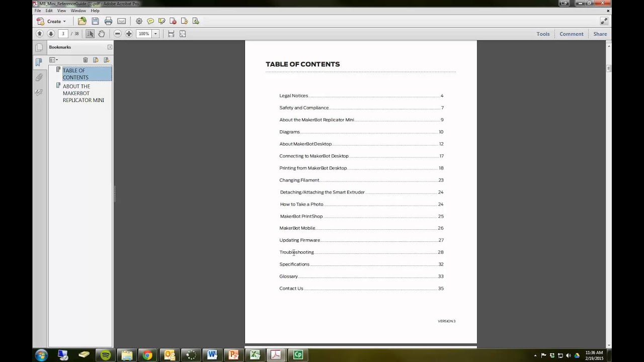
Task: Zoom out with the minus button
Action: (x=117, y=34)
